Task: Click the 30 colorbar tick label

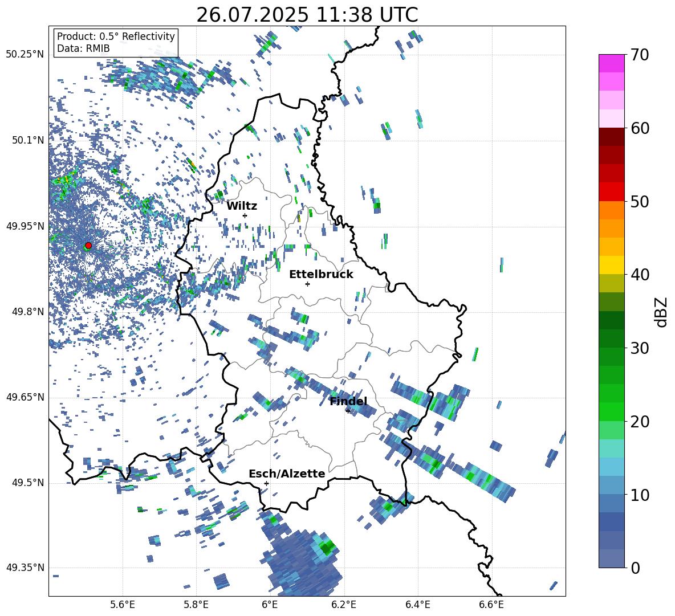Action: coord(640,348)
